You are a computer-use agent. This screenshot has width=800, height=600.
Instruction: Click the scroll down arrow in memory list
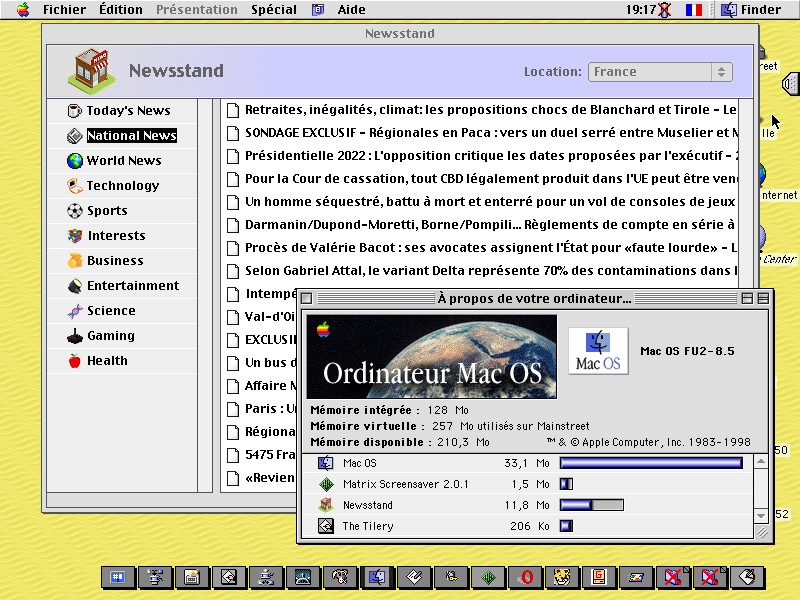[761, 516]
